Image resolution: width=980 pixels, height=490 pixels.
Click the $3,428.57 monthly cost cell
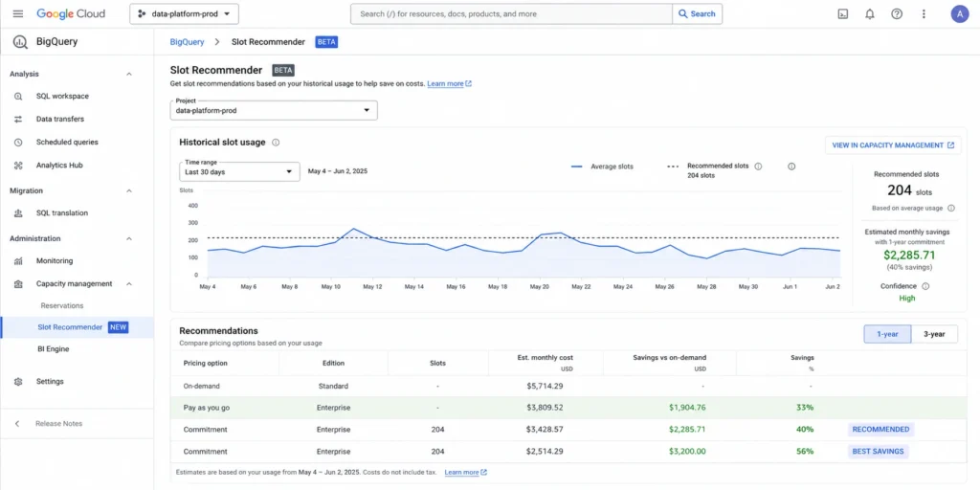pyautogui.click(x=545, y=430)
